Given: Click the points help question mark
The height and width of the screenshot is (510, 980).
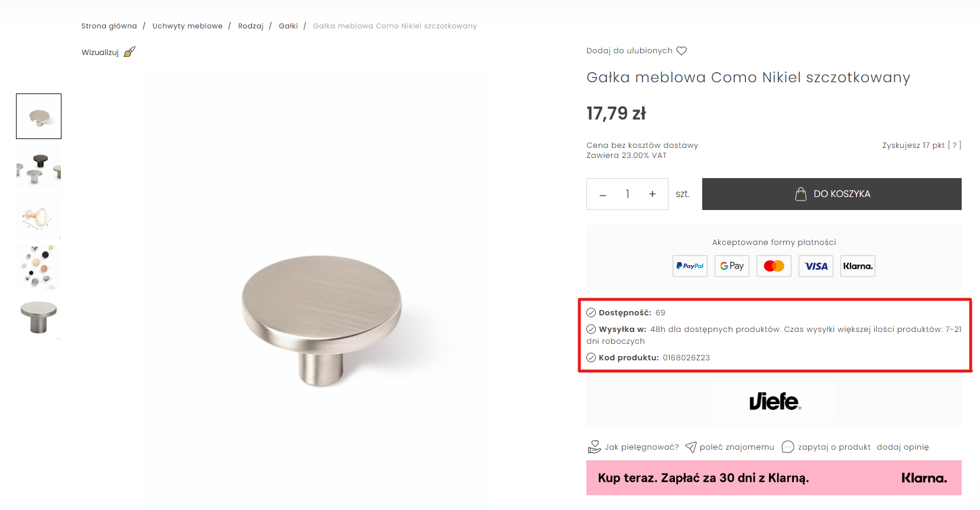Looking at the screenshot, I should (955, 146).
